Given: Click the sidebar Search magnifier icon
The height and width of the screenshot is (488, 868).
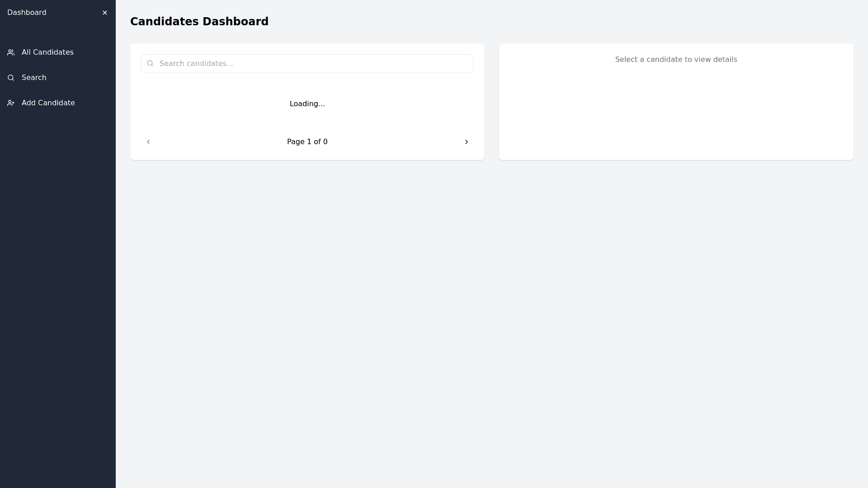Looking at the screenshot, I should [11, 78].
